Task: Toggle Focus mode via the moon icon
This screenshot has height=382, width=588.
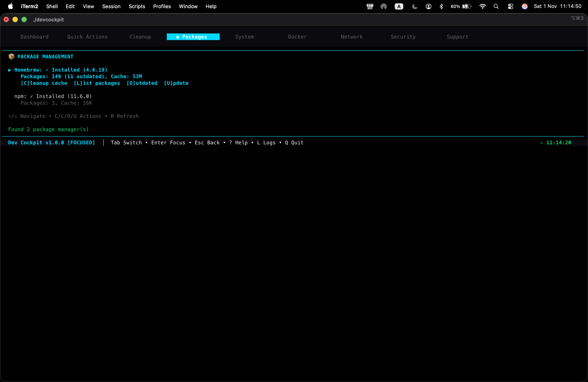Action: pos(414,6)
